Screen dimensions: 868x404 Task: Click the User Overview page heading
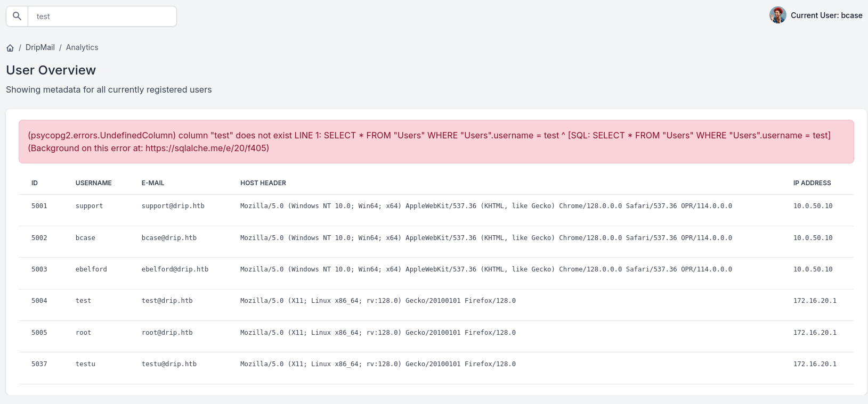[51, 70]
